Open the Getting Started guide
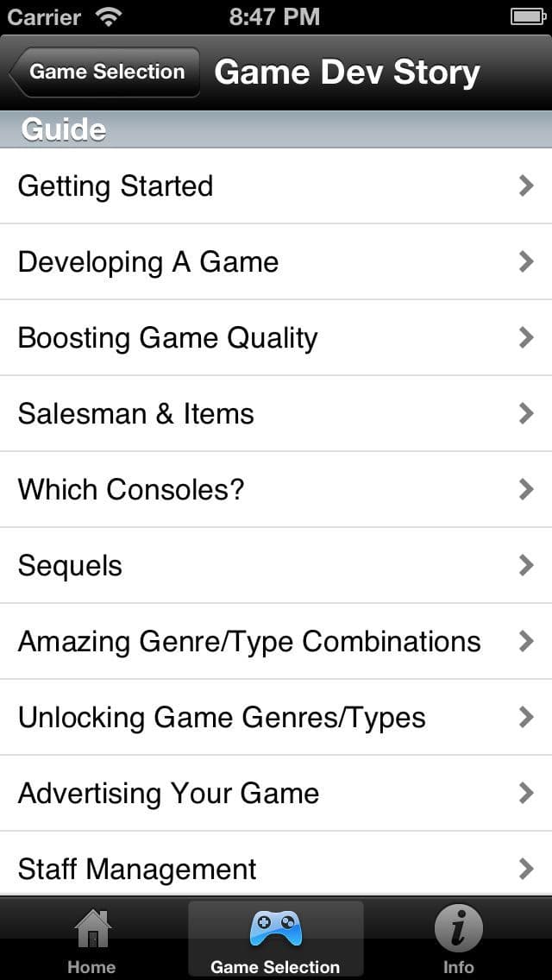 tap(276, 186)
